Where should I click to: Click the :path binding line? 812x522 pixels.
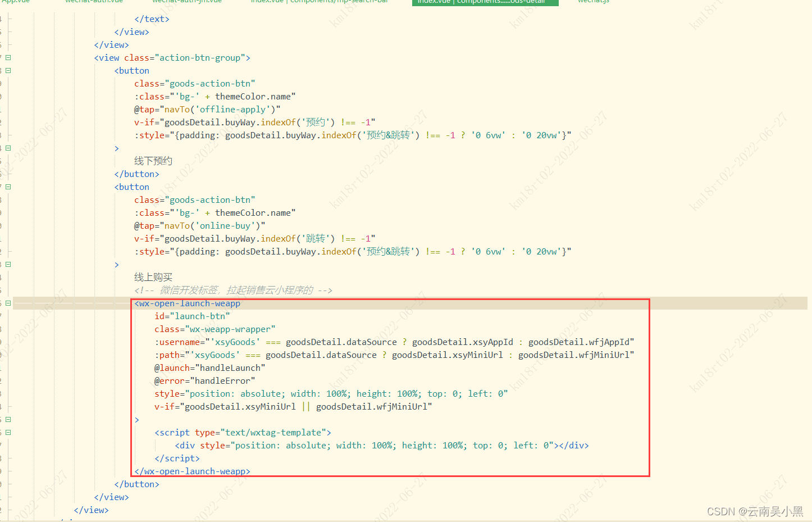tap(394, 355)
